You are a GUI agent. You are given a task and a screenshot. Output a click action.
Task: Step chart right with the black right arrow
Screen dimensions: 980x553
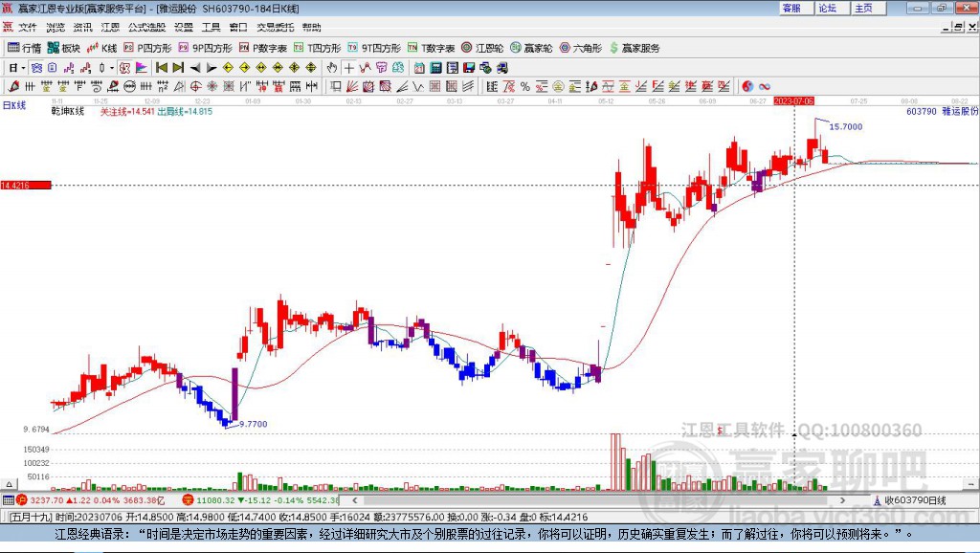(x=212, y=68)
